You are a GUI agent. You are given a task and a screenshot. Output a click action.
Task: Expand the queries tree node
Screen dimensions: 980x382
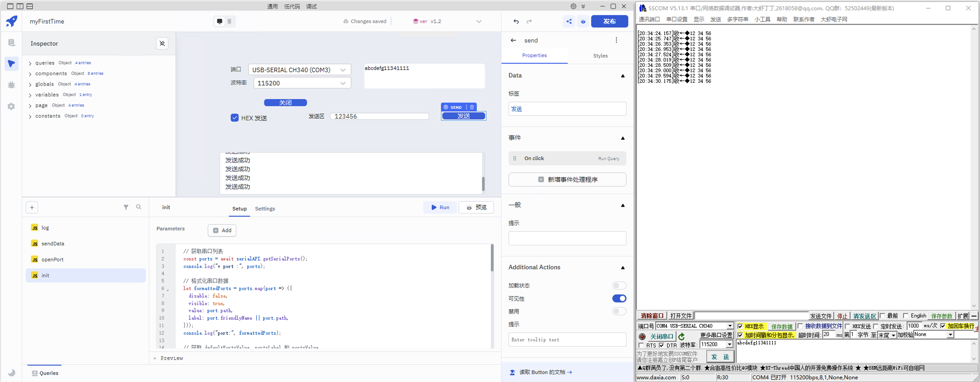[30, 63]
